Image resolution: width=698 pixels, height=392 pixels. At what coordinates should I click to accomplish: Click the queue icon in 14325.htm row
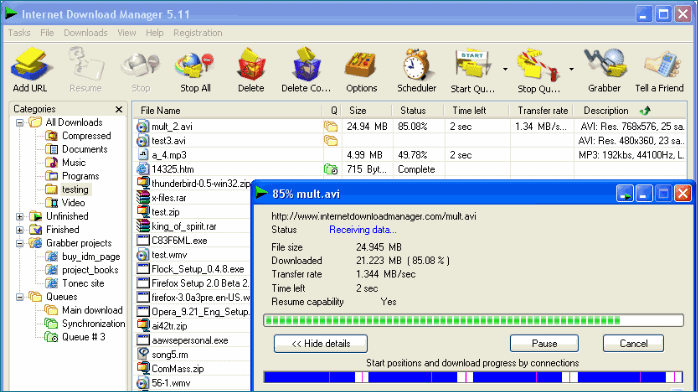331,170
